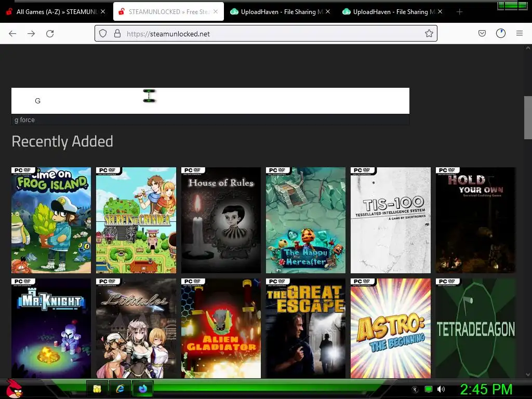The height and width of the screenshot is (399, 532).
Task: Click the page vertical scrollbar thumb
Action: [x=528, y=118]
